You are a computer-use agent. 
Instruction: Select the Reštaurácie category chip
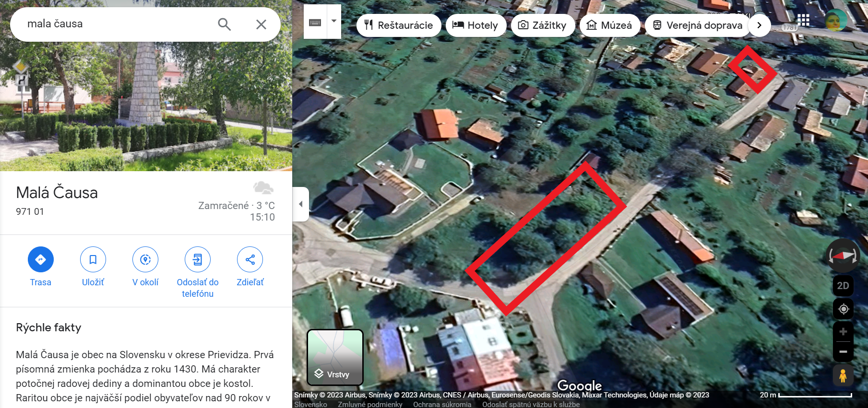coord(399,25)
